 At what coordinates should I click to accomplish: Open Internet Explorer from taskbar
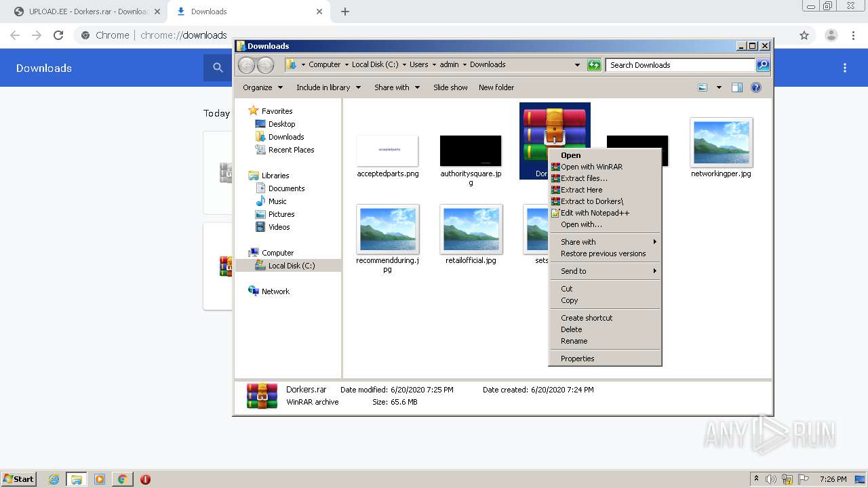click(x=54, y=479)
